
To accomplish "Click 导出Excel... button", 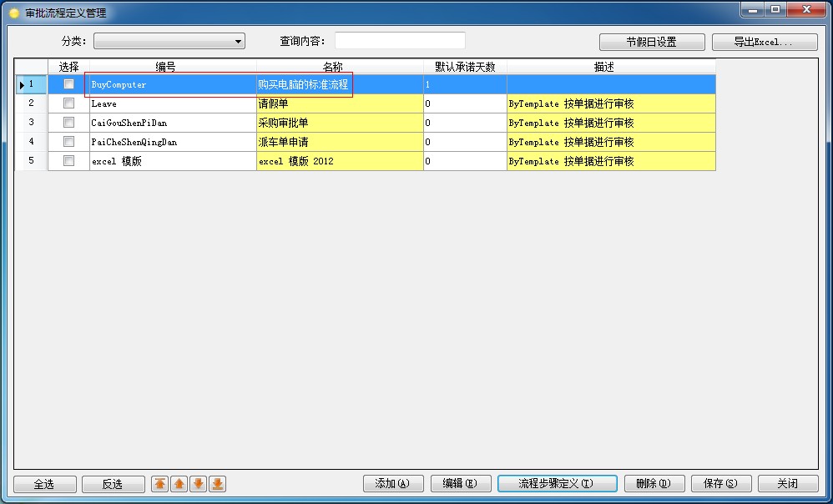I will (765, 42).
